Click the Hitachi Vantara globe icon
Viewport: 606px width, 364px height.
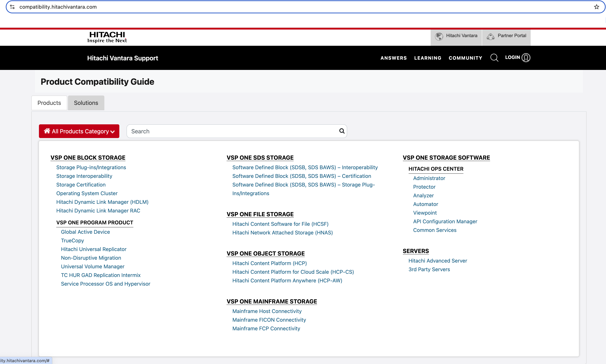coord(439,36)
